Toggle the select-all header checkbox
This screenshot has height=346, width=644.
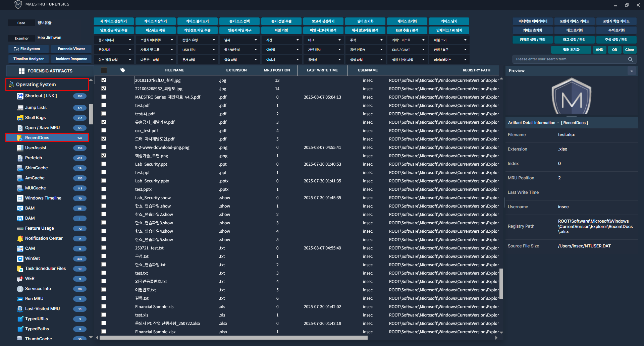[x=104, y=70]
